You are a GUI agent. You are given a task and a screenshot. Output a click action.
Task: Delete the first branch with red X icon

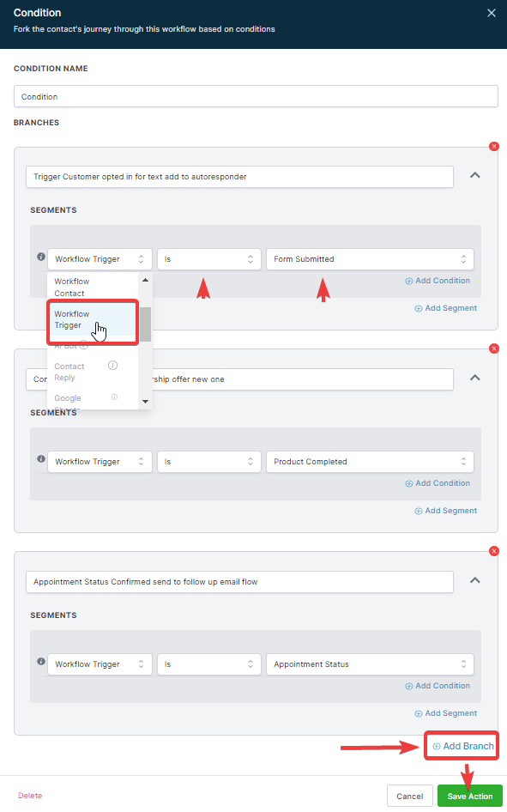coord(493,147)
